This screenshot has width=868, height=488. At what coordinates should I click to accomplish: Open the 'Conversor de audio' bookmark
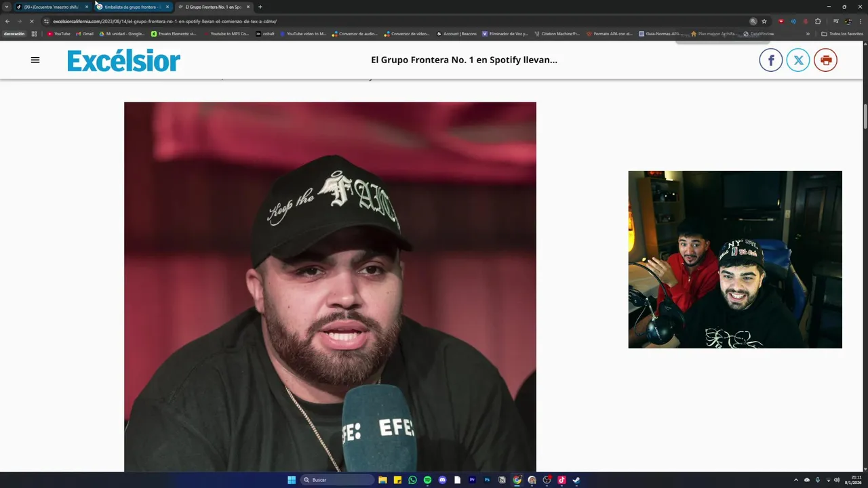[355, 34]
